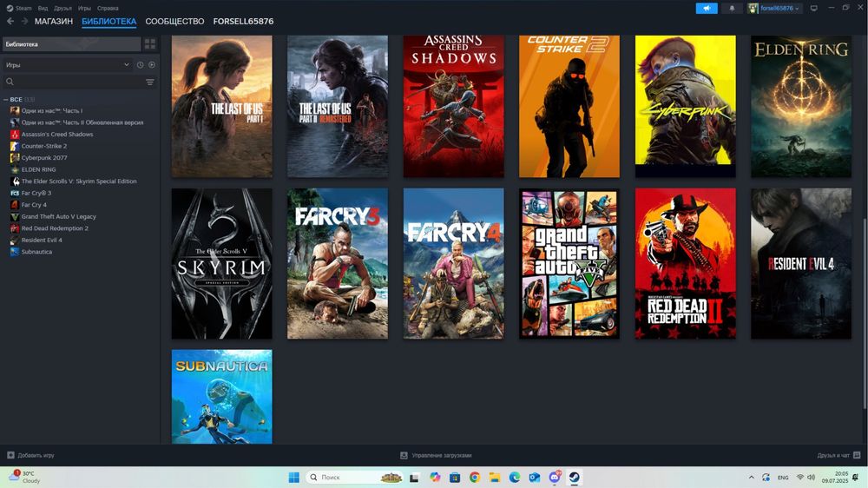Screen dimensions: 868x488
Task: Open The Last of Us Part II Remastered cover
Action: (338, 106)
